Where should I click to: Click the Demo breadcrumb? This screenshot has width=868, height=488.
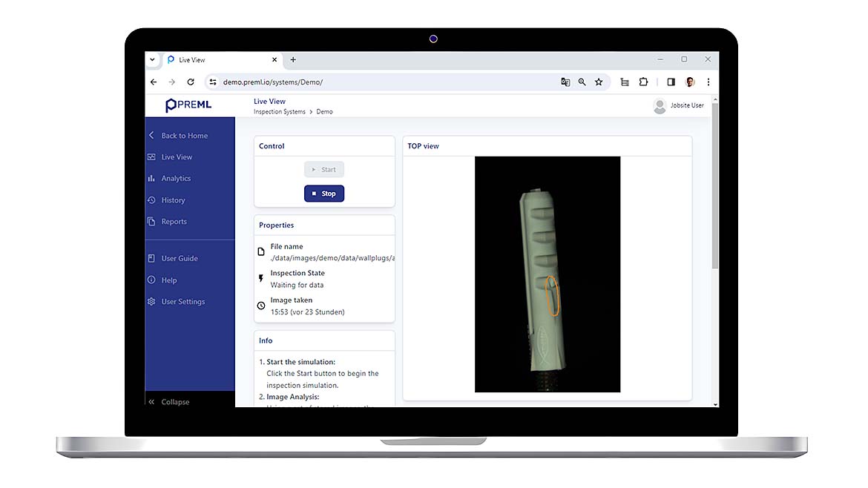[x=324, y=112]
